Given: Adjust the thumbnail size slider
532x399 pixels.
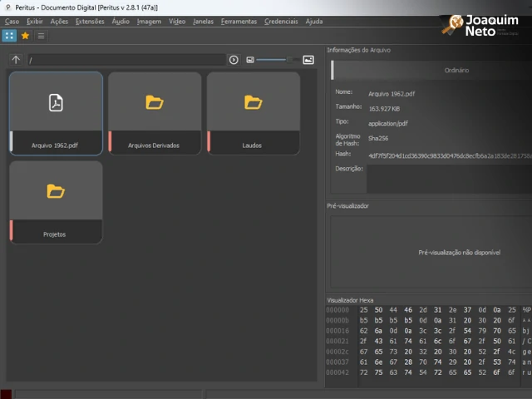Looking at the screenshot, I should (288, 60).
